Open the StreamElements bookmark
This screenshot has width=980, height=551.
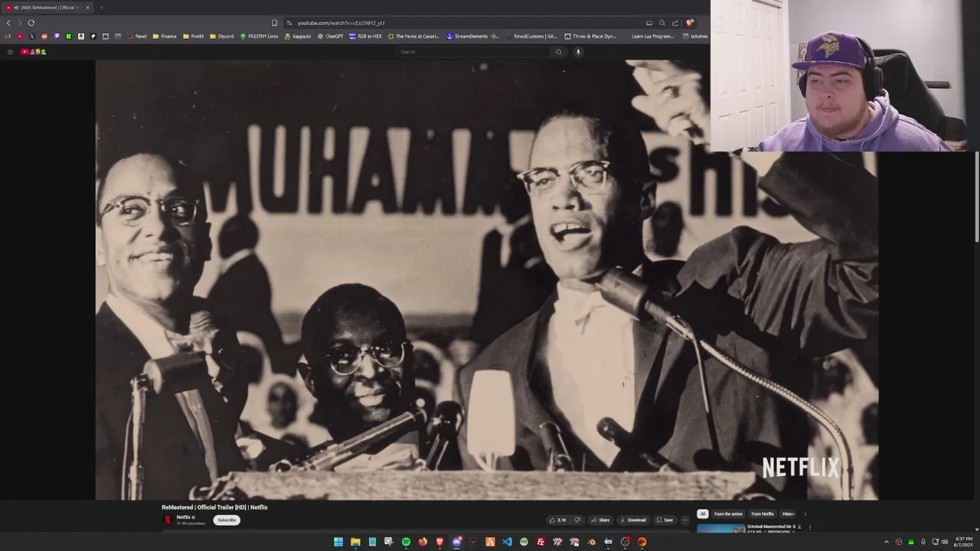472,36
